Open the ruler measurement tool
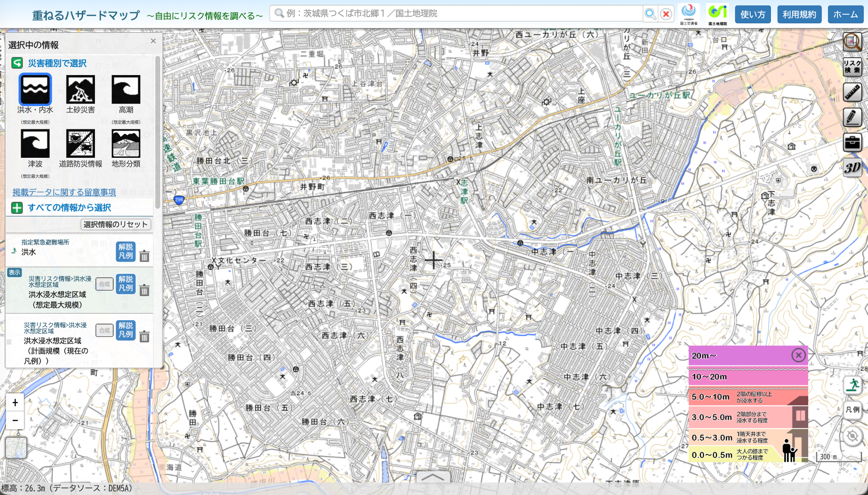 (x=852, y=92)
